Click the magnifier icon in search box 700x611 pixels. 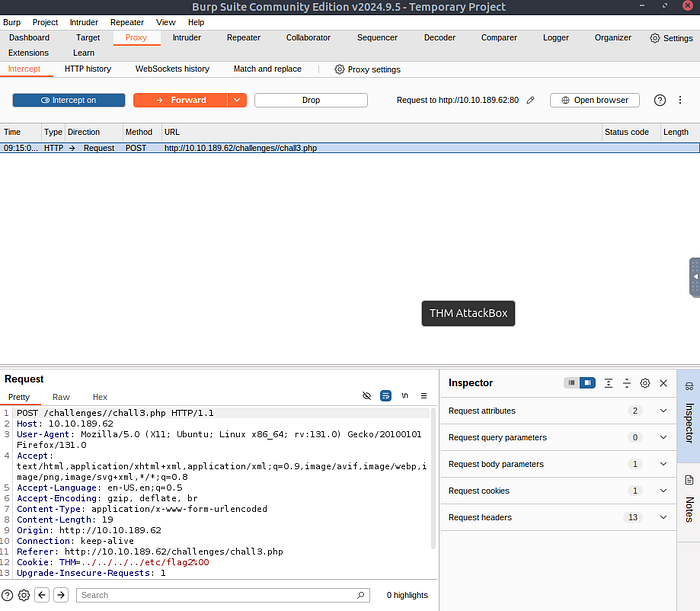pyautogui.click(x=361, y=595)
